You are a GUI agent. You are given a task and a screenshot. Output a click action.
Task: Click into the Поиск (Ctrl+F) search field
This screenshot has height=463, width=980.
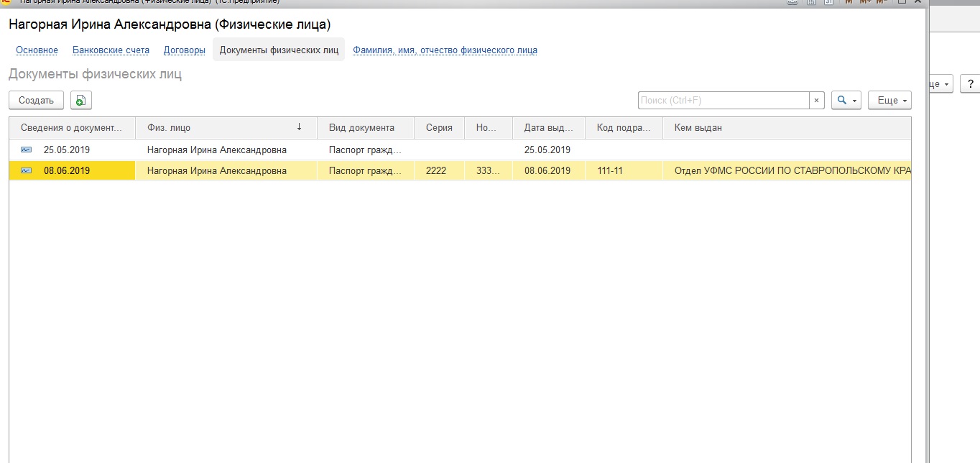click(x=723, y=101)
